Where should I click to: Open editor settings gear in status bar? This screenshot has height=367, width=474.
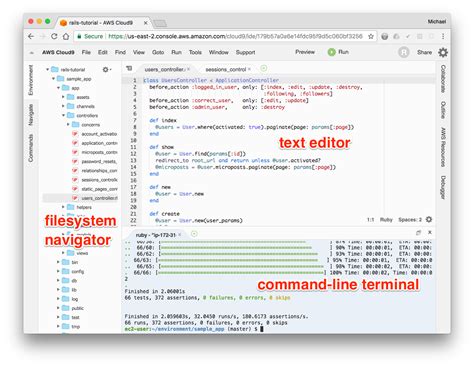(429, 219)
